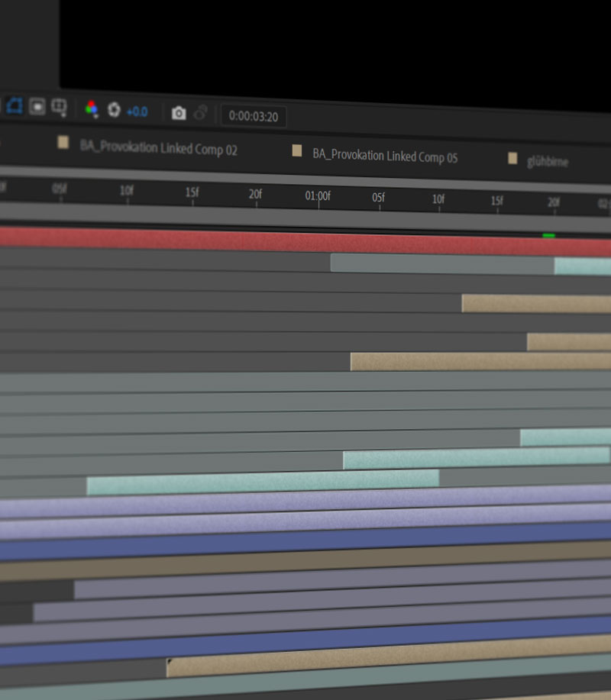The height and width of the screenshot is (700, 611).
Task: Click color label beside glühbirne tab
Action: 512,159
